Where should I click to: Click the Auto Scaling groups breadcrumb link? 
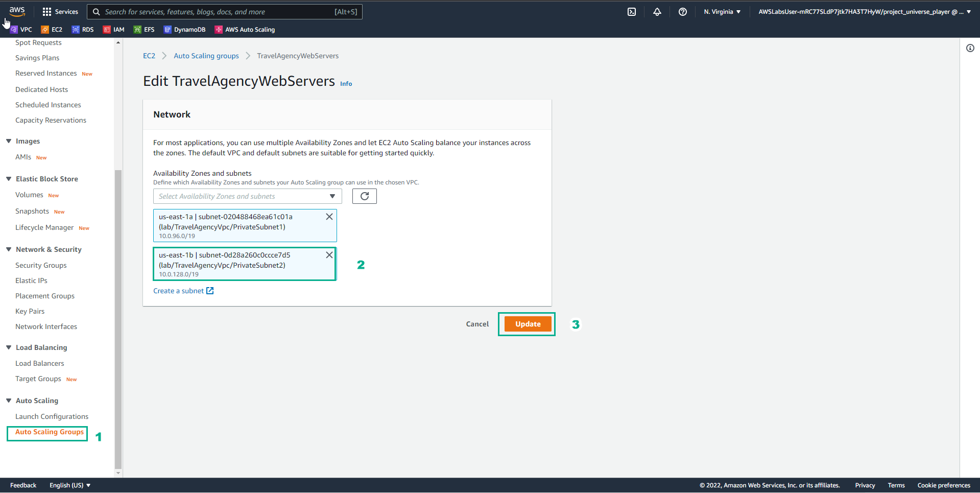click(x=206, y=56)
